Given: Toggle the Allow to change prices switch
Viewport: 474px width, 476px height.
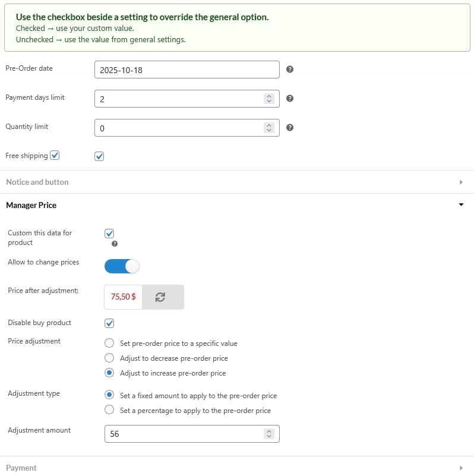Looking at the screenshot, I should (122, 266).
